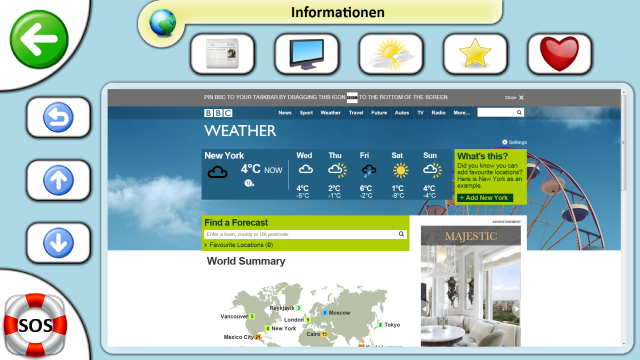
Task: Click the BBC logo
Action: [x=218, y=113]
